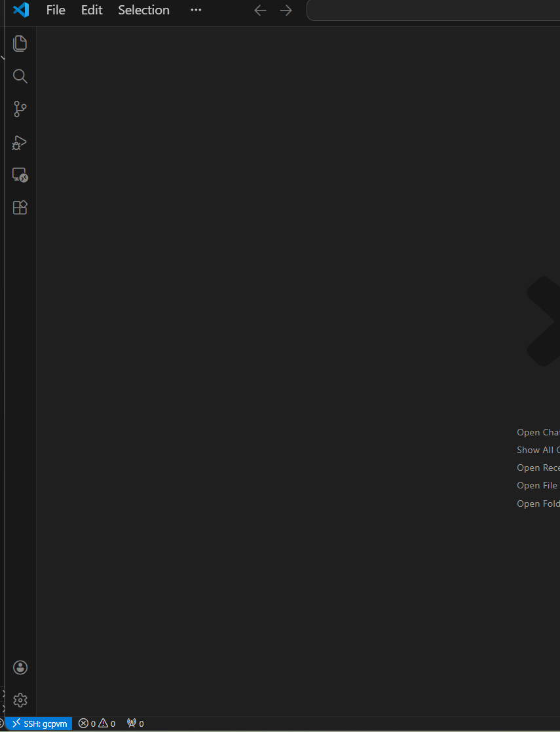This screenshot has height=732, width=560.
Task: Open the Extensions view
Action: (20, 208)
